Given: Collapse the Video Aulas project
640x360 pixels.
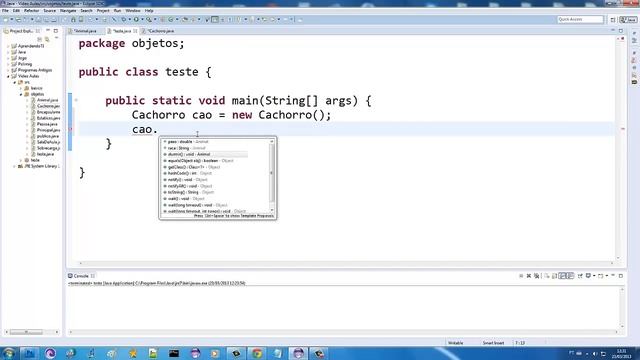Looking at the screenshot, I should click(8, 76).
